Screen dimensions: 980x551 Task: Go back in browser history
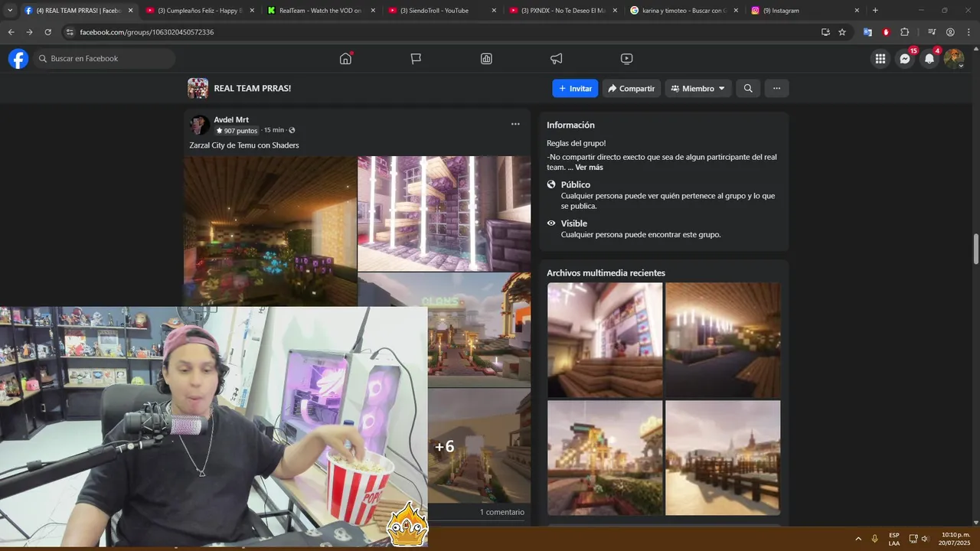click(11, 32)
